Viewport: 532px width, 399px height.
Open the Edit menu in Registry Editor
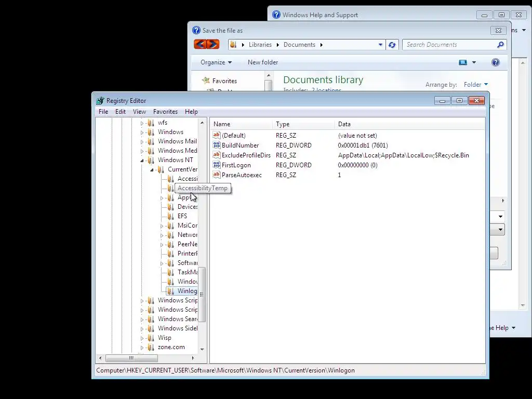point(120,112)
